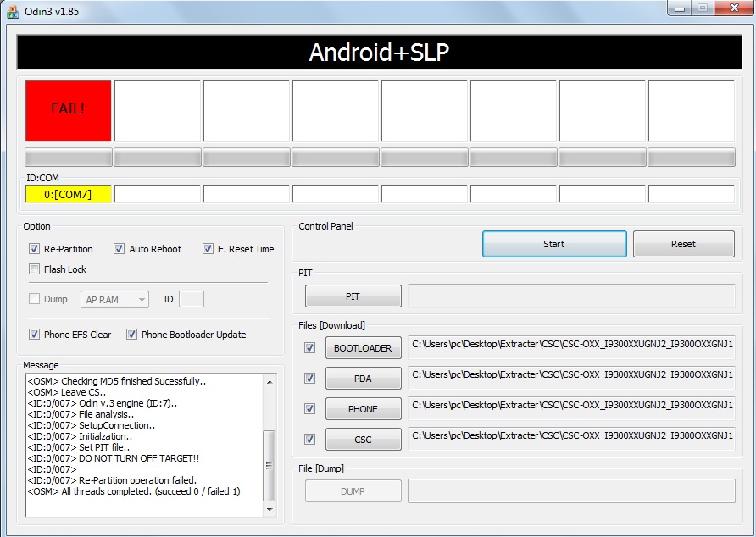Close the Odin3 window

pos(734,8)
